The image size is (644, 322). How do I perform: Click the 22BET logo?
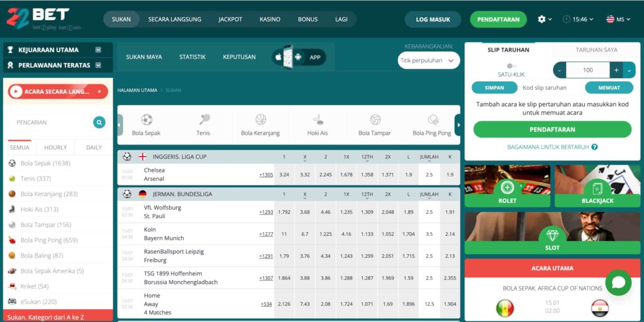[43, 19]
